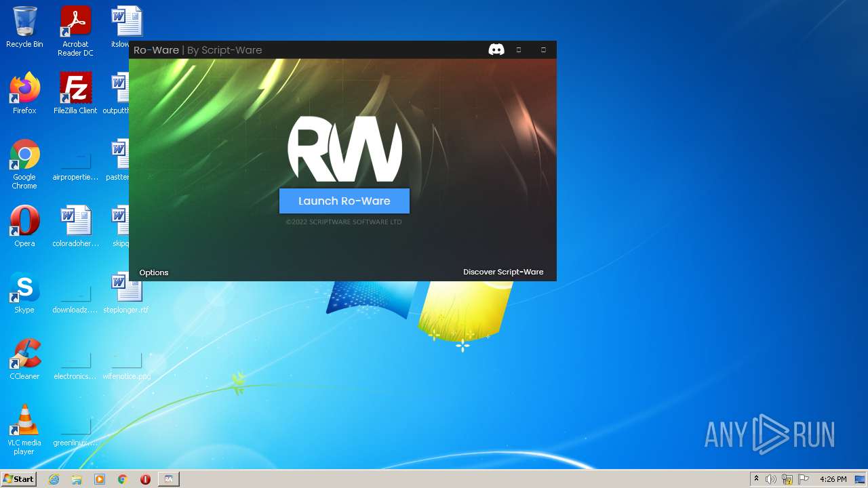Select the coloradoher Word document icon
The width and height of the screenshot is (868, 488).
click(75, 226)
